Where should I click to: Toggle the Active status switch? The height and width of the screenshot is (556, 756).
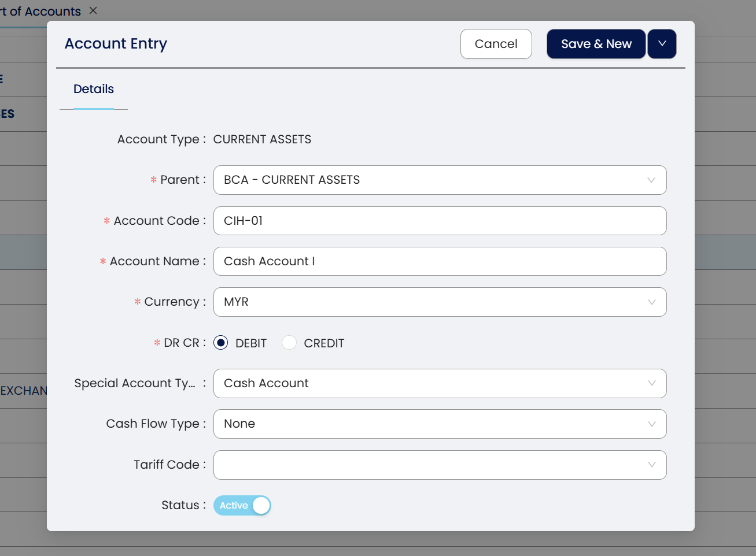pyautogui.click(x=242, y=505)
